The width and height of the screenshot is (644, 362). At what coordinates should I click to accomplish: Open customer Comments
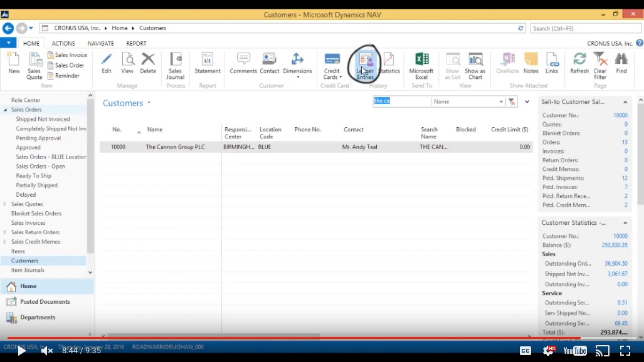tap(243, 63)
